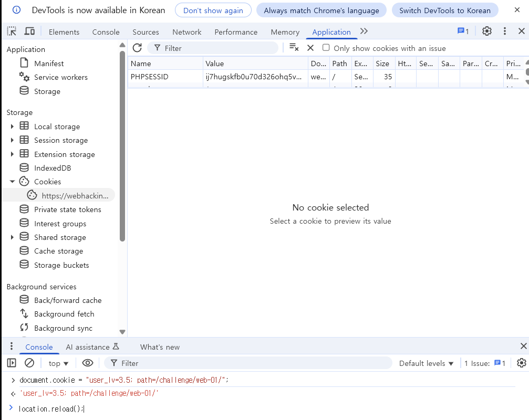Image resolution: width=529 pixels, height=420 pixels.
Task: Open Back/forward cache
Action: 68,300
